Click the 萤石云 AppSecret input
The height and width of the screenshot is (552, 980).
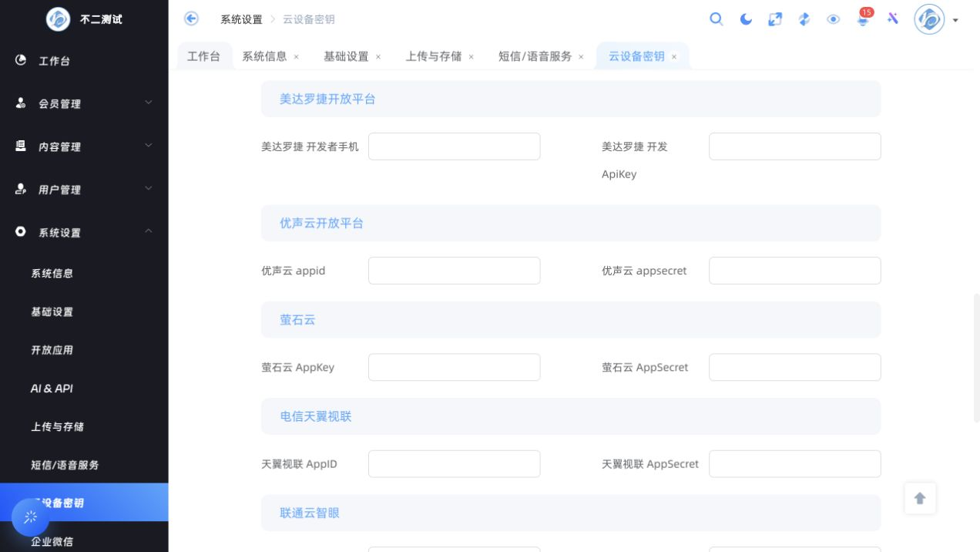coord(795,367)
